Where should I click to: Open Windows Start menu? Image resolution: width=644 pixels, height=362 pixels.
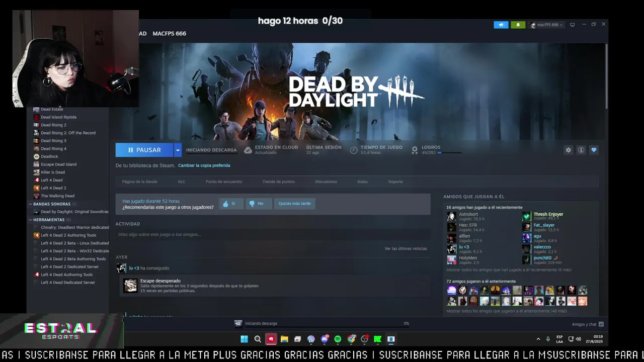(244, 339)
